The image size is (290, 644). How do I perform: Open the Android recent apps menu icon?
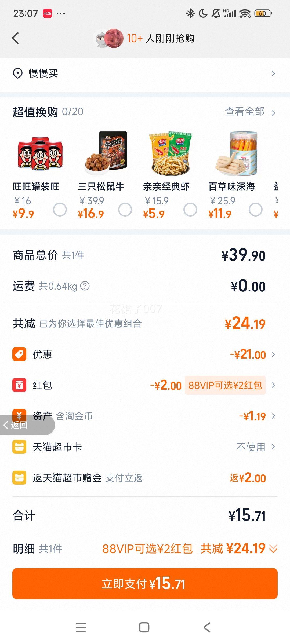point(81,627)
